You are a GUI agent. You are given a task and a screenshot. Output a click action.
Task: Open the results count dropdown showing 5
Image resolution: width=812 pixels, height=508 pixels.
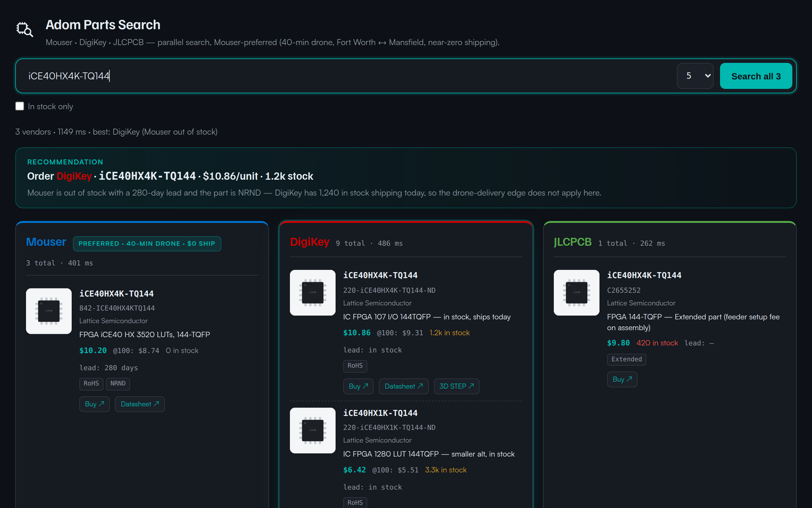pyautogui.click(x=695, y=76)
